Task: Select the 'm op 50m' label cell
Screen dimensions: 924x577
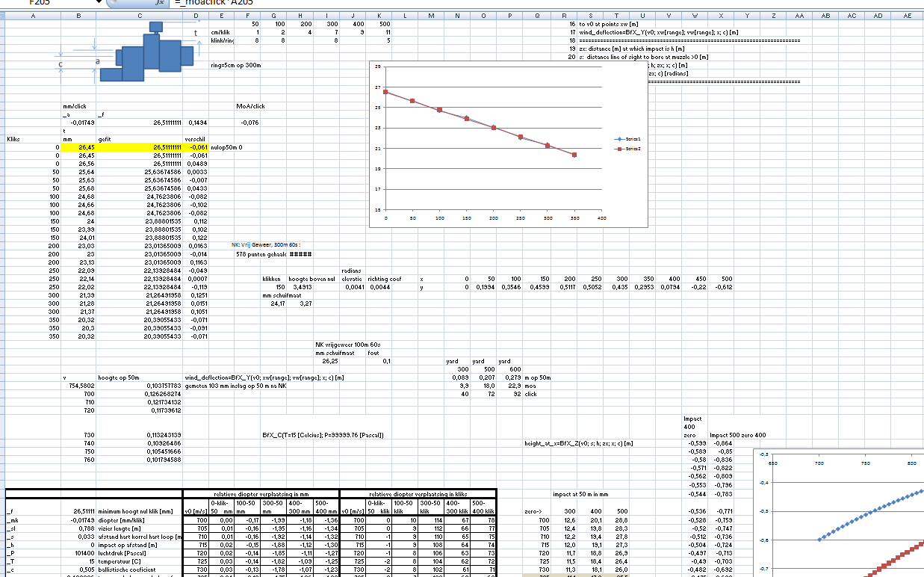Action: click(536, 377)
